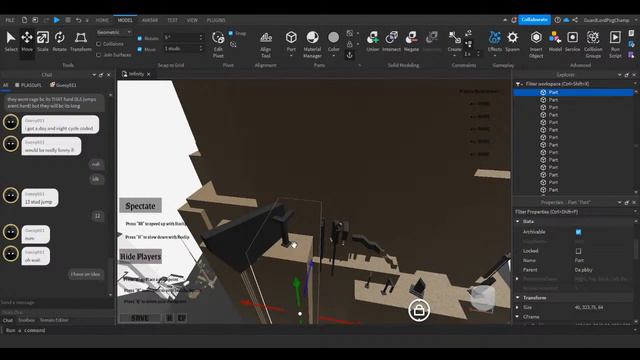
Task: Open the Terrain Editor bottom tab
Action: click(54, 320)
